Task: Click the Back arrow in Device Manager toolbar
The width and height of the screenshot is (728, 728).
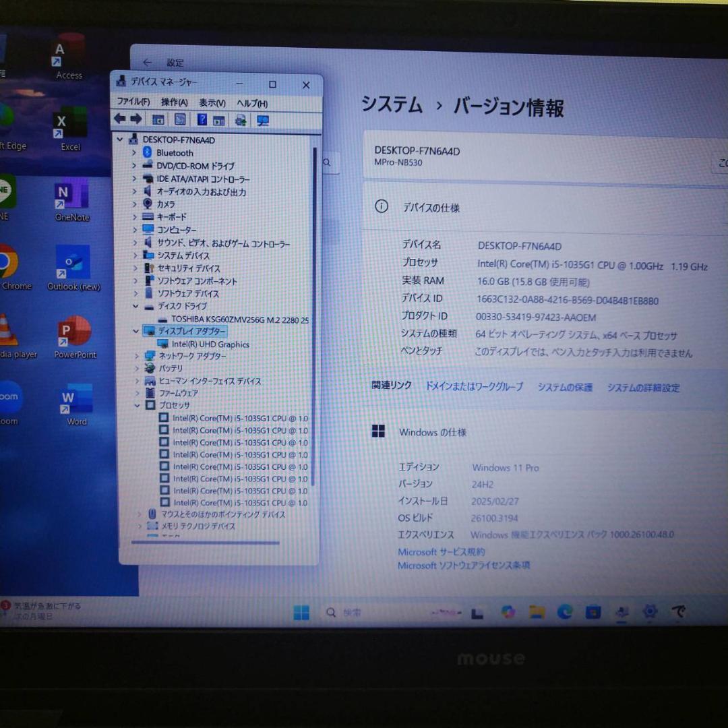Action: click(120, 119)
